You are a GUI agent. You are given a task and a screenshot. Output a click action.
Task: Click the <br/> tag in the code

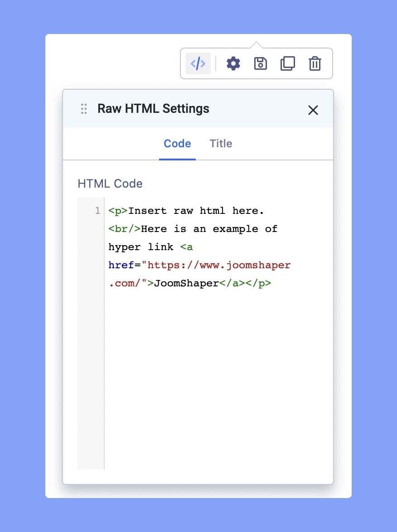point(125,229)
